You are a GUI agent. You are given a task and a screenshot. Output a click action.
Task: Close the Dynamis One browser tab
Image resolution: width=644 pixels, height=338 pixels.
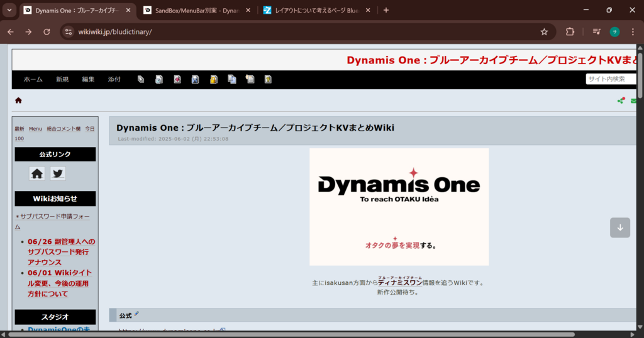pyautogui.click(x=128, y=10)
